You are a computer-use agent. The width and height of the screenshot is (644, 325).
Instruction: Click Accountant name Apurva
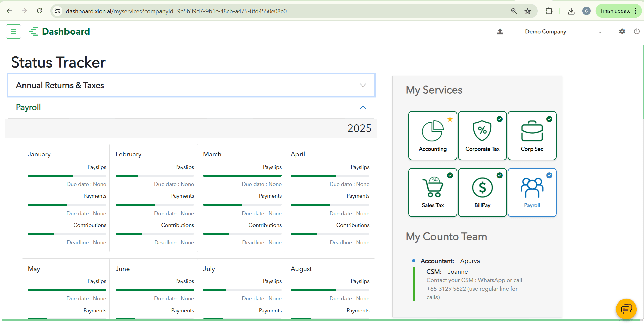click(x=470, y=261)
